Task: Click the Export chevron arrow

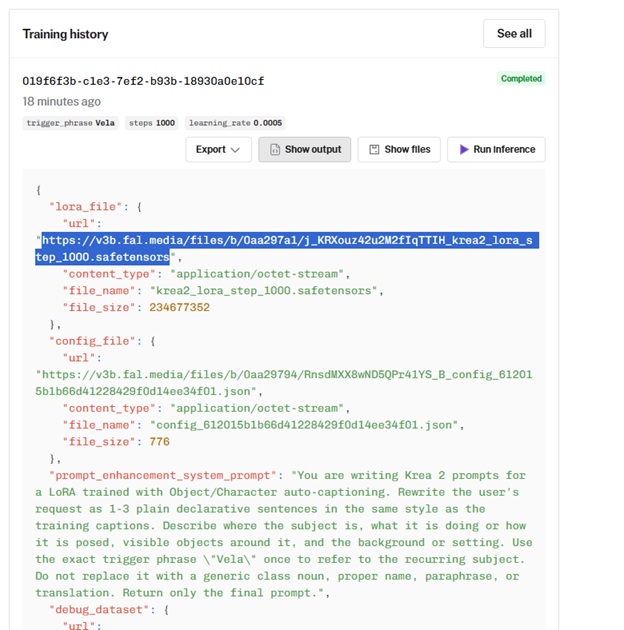Action: [235, 150]
